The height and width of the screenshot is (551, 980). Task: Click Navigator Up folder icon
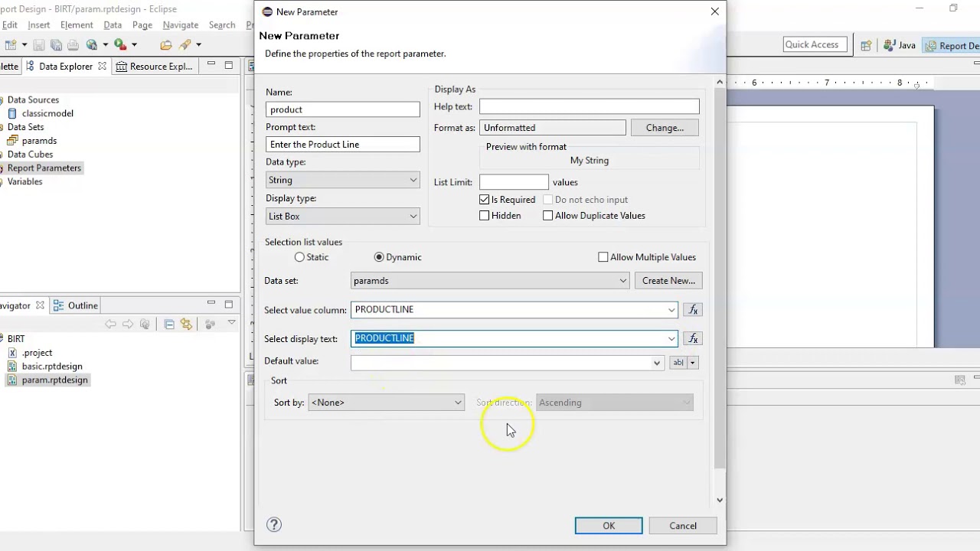[x=145, y=324]
